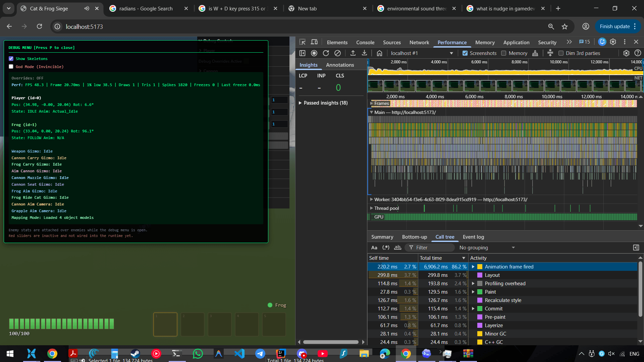
Task: Click the Filter input in Call tree
Action: coord(430,247)
